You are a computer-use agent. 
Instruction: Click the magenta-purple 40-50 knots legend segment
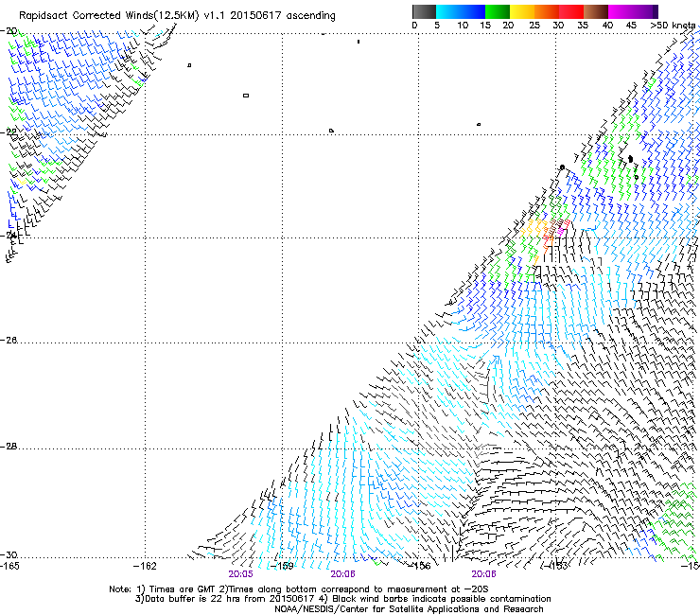(633, 11)
